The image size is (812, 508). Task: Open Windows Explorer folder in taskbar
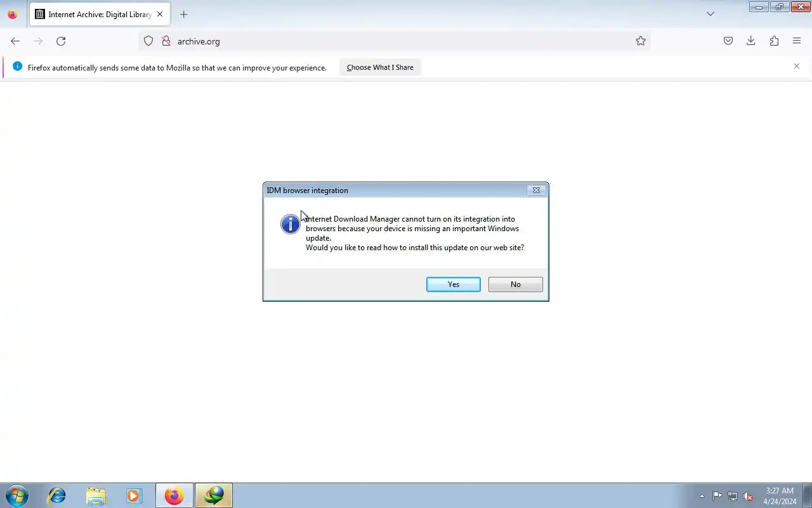point(96,495)
